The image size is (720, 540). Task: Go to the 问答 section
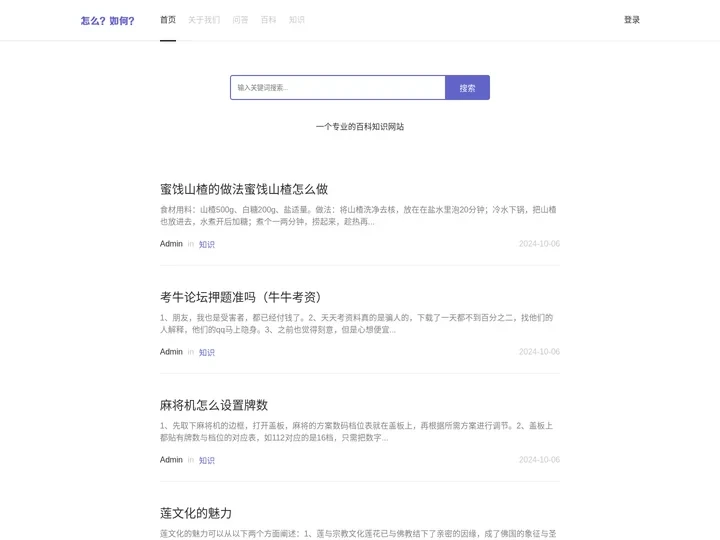tap(240, 20)
